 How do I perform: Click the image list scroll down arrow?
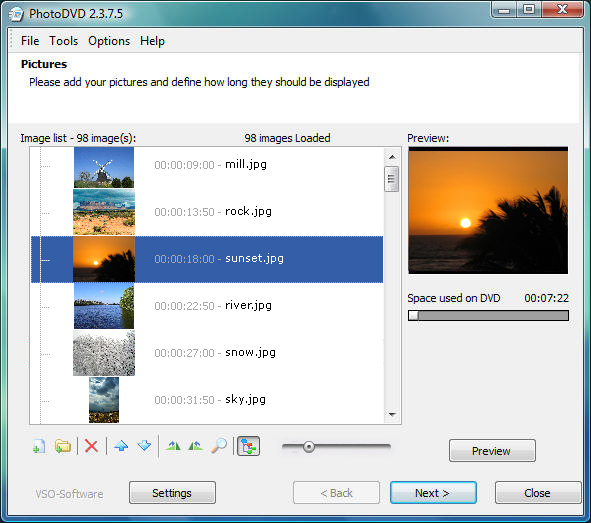(392, 415)
